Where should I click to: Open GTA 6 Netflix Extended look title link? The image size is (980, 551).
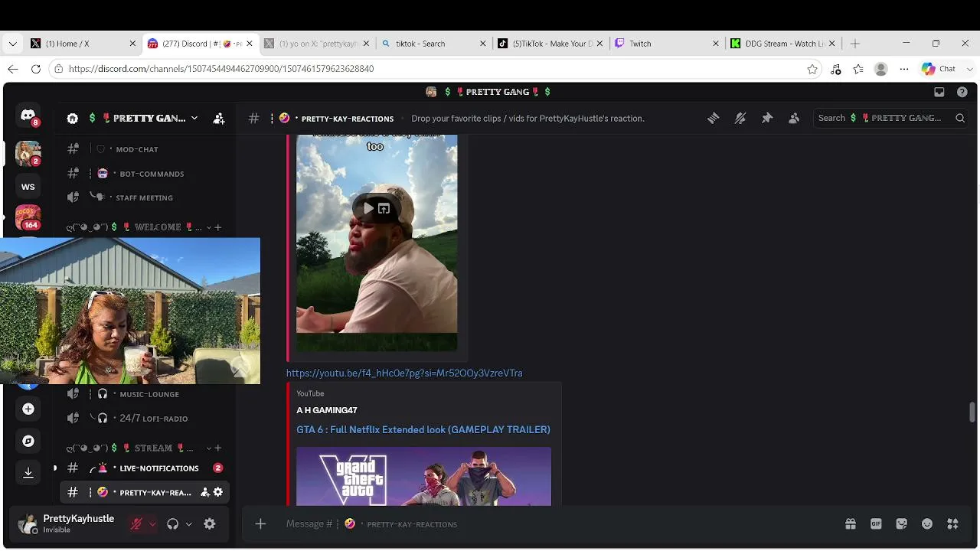423,429
